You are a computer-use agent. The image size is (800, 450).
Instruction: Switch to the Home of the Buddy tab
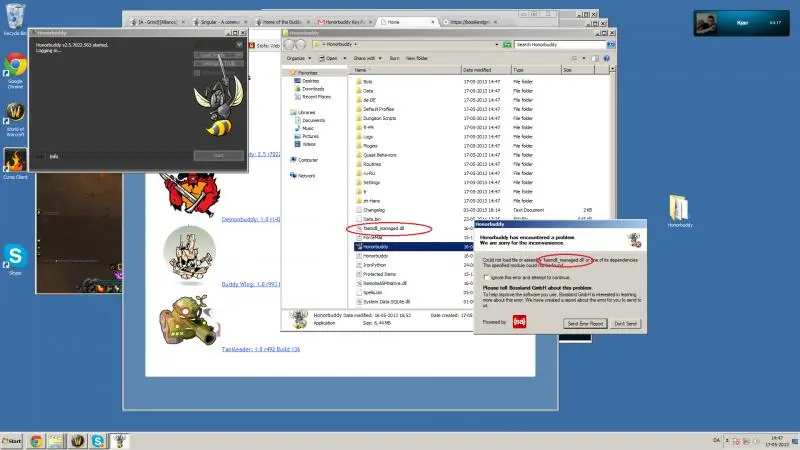point(282,22)
